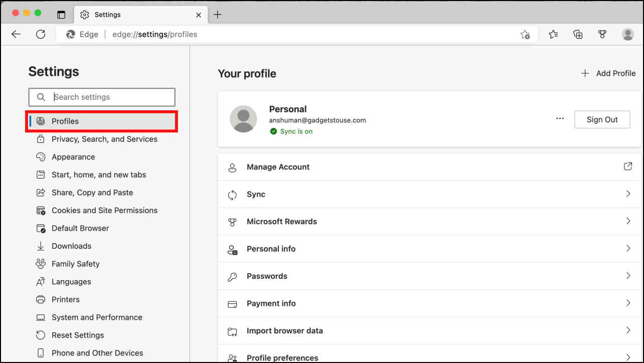Click the green Sync is on status
The height and width of the screenshot is (363, 644).
click(291, 131)
